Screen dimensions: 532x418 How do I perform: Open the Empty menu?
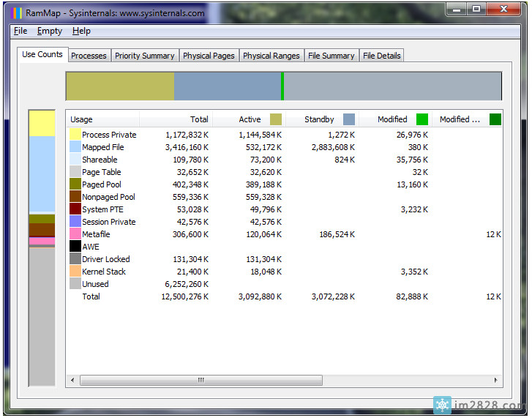[x=50, y=31]
